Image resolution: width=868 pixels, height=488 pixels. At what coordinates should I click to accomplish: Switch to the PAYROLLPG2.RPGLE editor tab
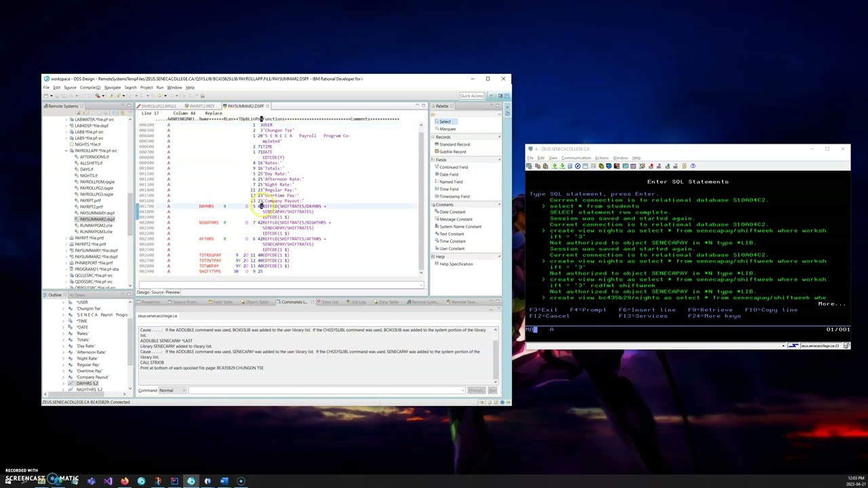click(158, 106)
